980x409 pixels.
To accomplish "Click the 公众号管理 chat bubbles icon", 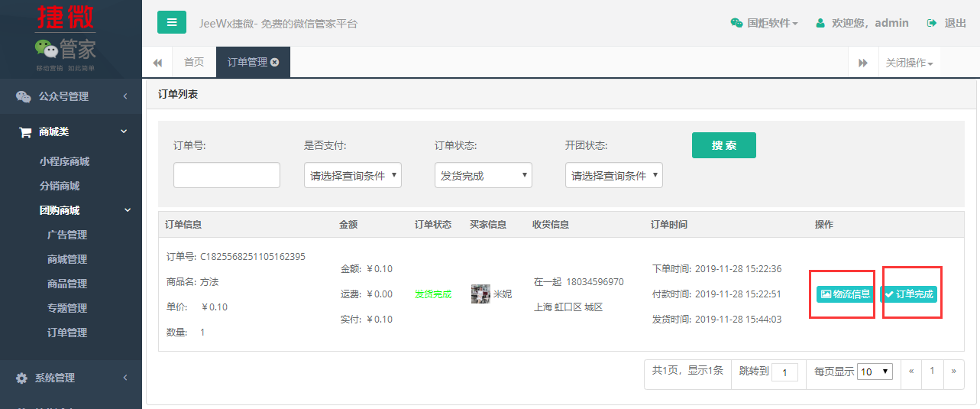I will coord(24,96).
